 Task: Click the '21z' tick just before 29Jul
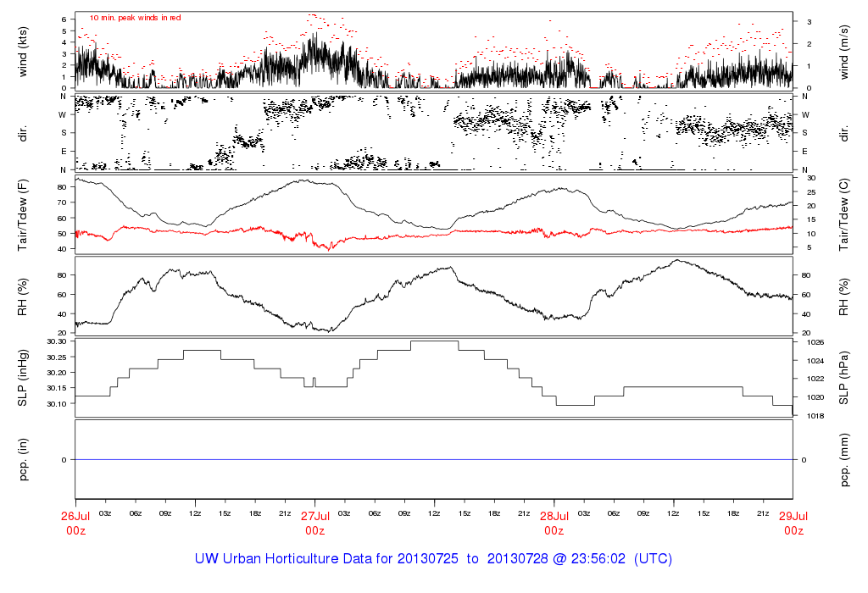pos(763,514)
